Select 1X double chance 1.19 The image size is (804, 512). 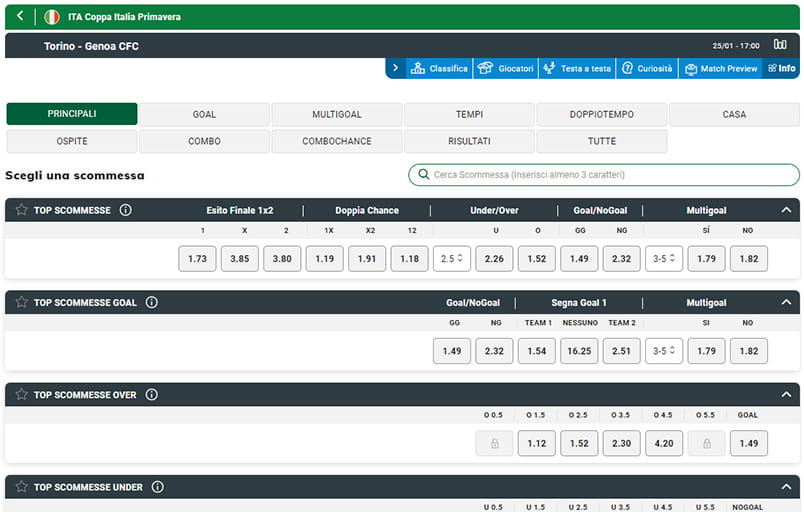pos(325,258)
